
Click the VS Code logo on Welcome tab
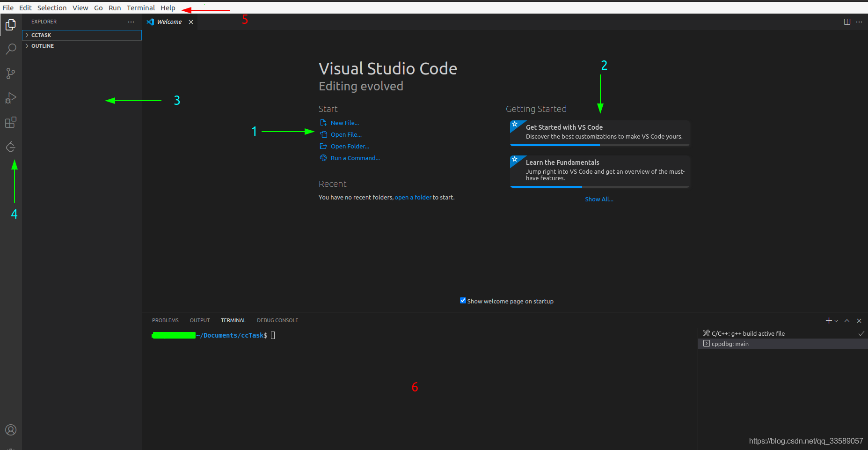pyautogui.click(x=150, y=22)
